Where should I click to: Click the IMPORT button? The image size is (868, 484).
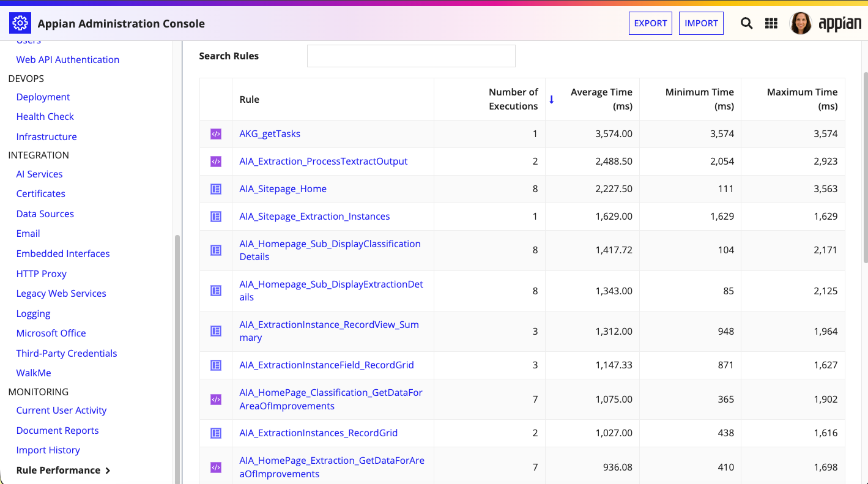tap(701, 23)
